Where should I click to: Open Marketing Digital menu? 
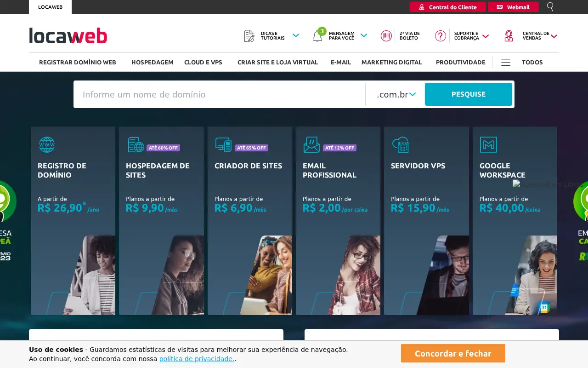pyautogui.click(x=391, y=62)
